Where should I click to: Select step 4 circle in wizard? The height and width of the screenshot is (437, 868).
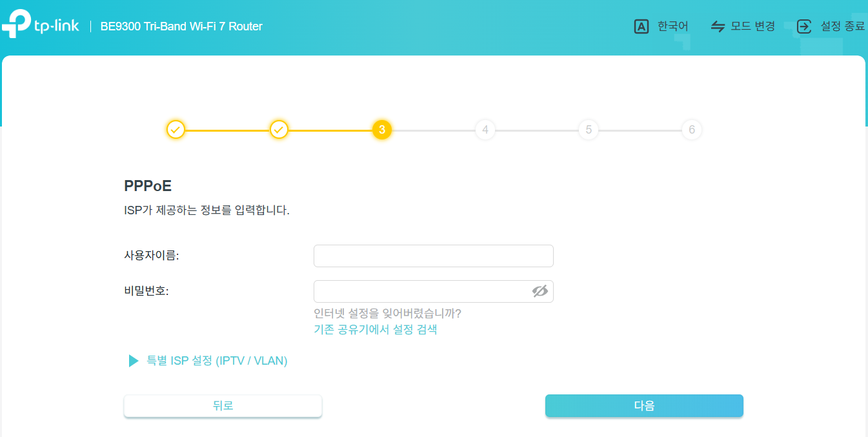[x=485, y=130]
